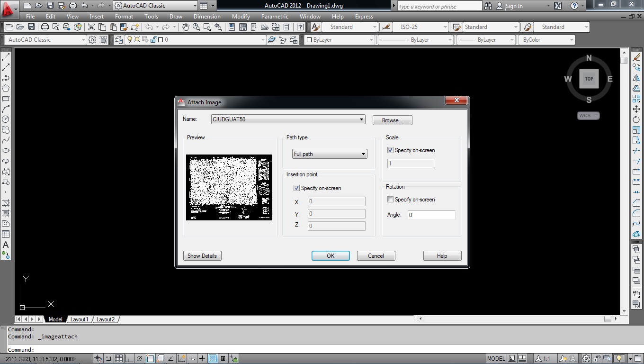Open the Draw menu
This screenshot has height=364, width=644.
(176, 16)
